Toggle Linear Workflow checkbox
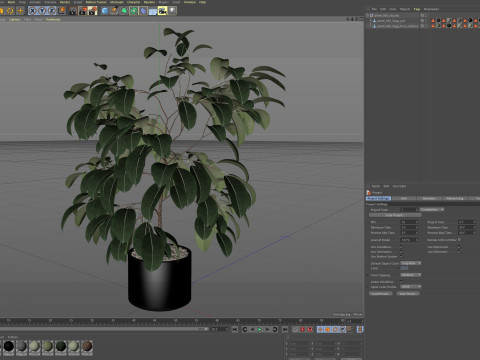480x360 pixels. [401, 282]
